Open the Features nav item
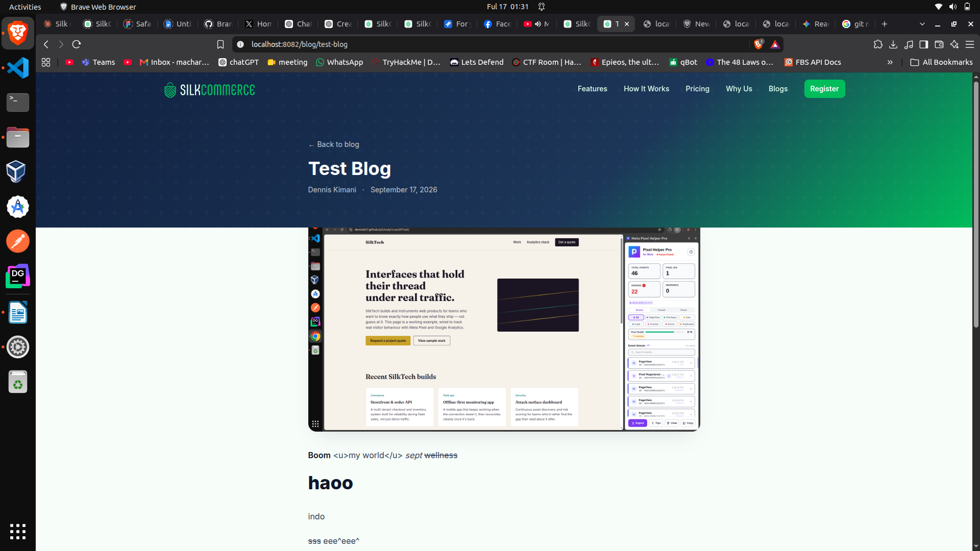 pyautogui.click(x=592, y=89)
